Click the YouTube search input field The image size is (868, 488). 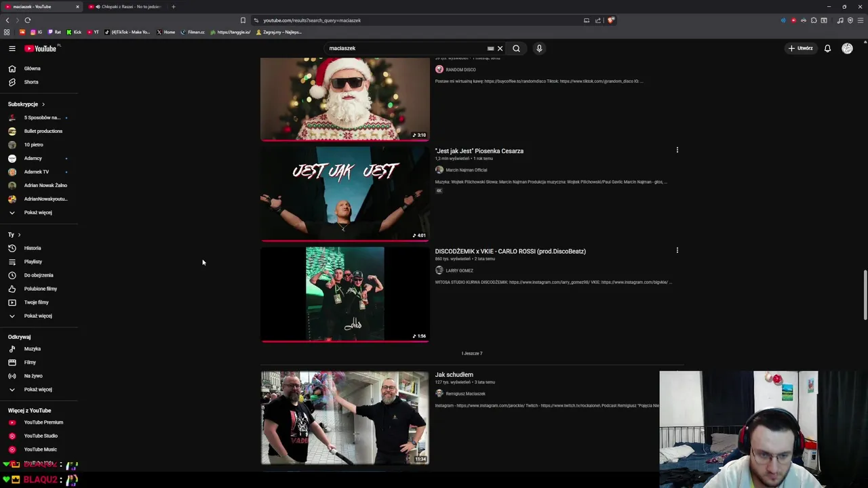click(407, 48)
